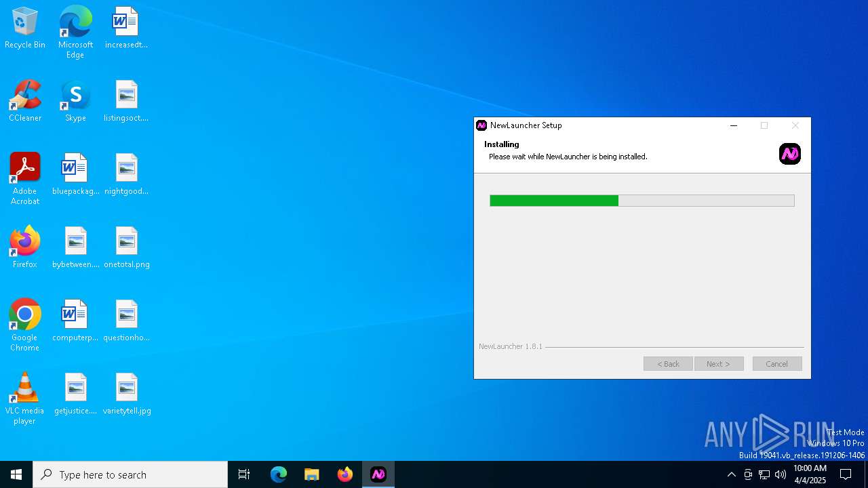This screenshot has height=488, width=868.
Task: Click 'Please wait while NewLauncher is being installed' text
Action: pos(568,157)
